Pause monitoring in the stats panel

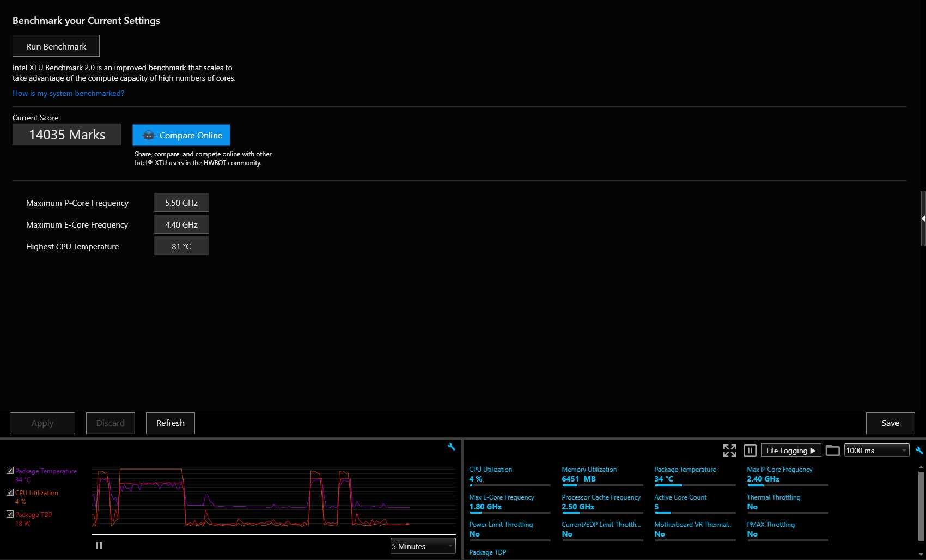coord(750,451)
